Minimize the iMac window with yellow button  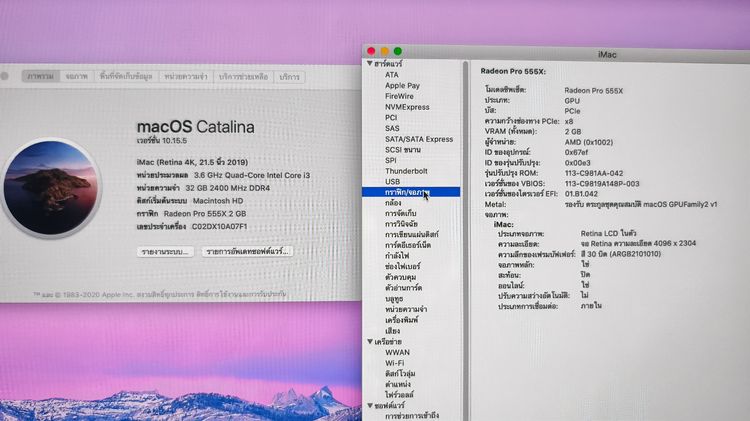pos(385,51)
